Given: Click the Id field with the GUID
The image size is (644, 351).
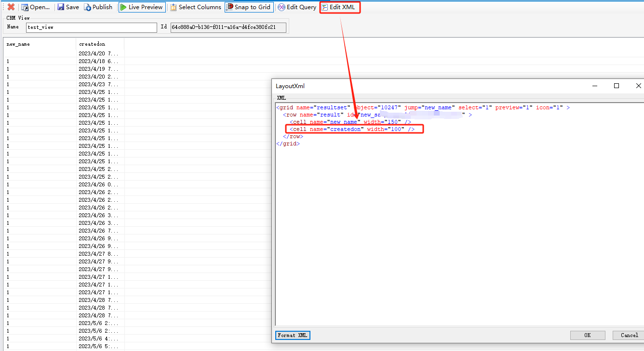Looking at the screenshot, I should [x=228, y=27].
